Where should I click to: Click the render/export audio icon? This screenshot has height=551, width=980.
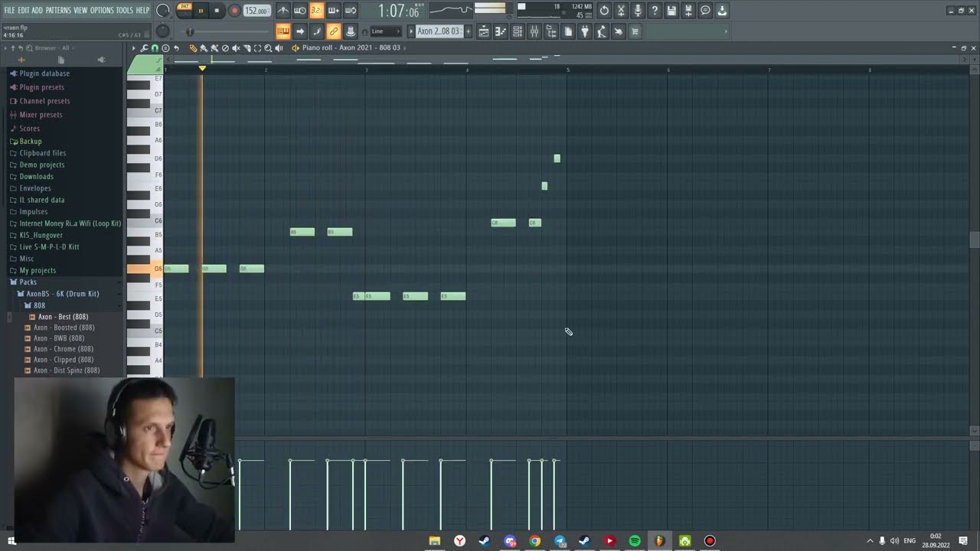point(688,11)
